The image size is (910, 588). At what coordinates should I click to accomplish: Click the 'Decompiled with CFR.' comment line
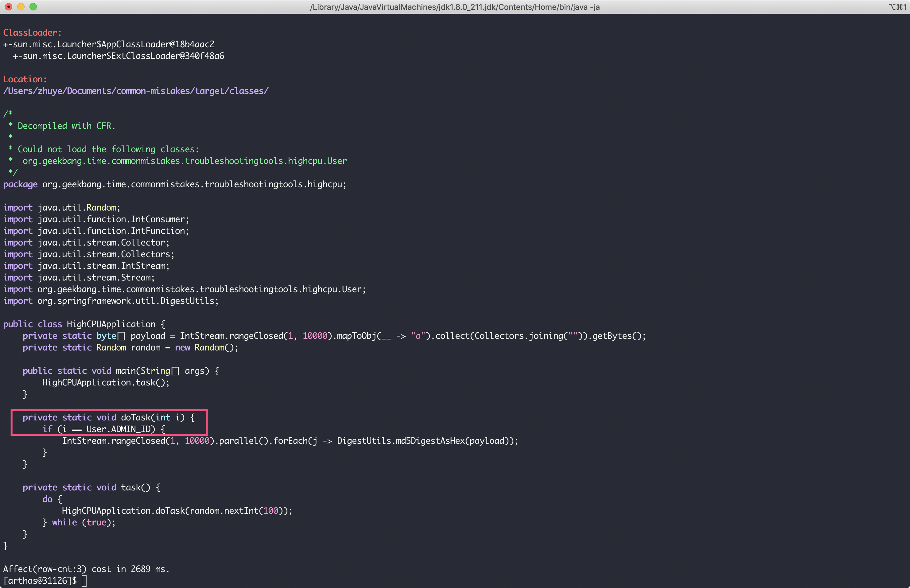click(x=66, y=126)
